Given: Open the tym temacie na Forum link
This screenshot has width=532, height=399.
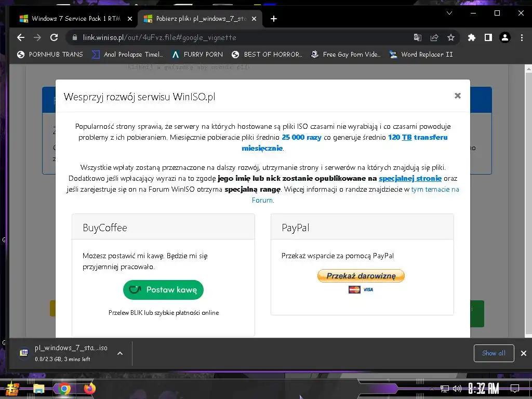Looking at the screenshot, I should (x=435, y=189).
